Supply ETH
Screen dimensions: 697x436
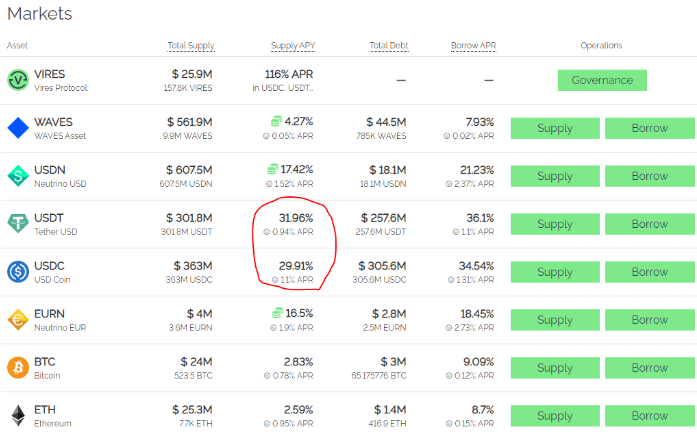tap(555, 416)
